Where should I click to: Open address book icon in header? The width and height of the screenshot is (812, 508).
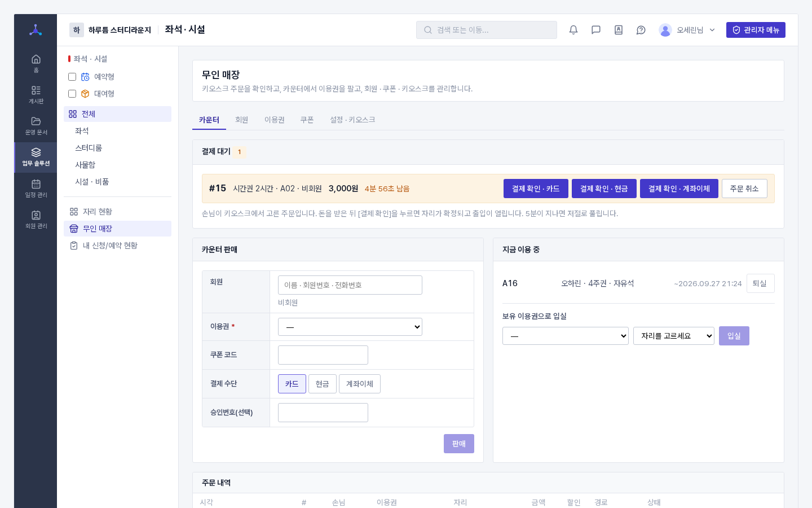(619, 30)
